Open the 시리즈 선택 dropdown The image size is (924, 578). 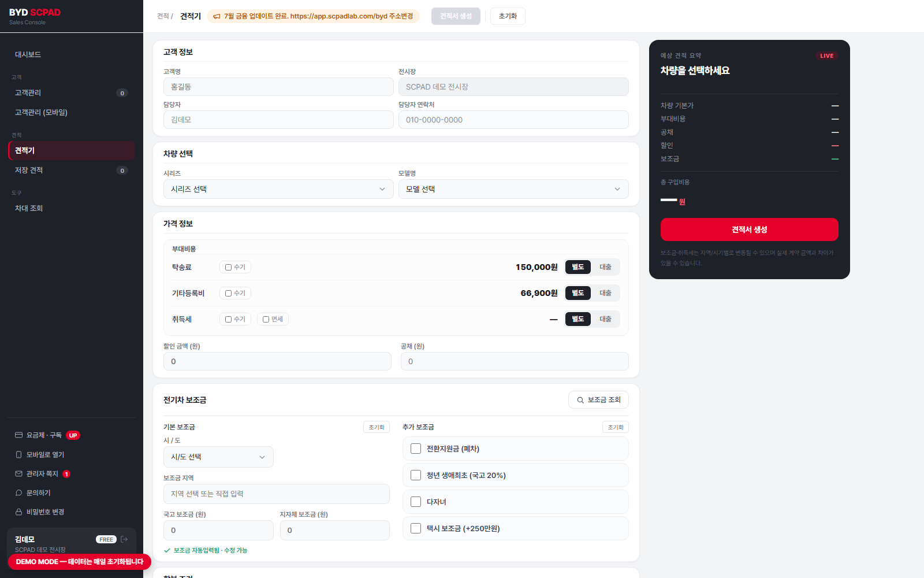point(278,189)
